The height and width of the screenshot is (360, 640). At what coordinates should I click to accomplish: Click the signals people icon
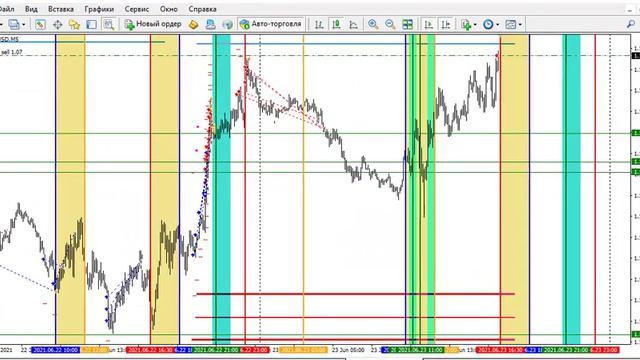(210, 24)
